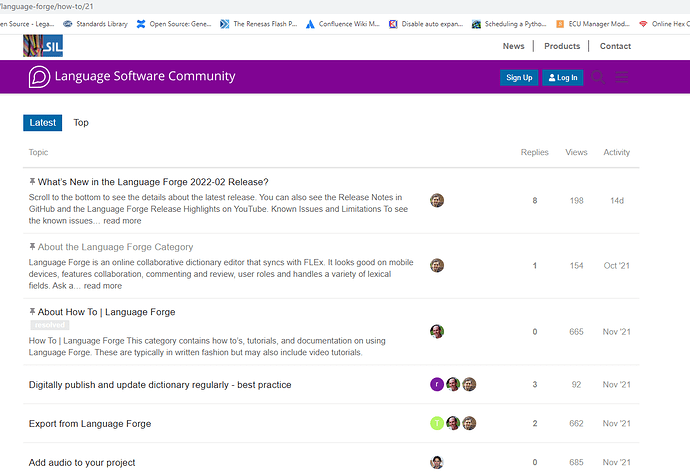Click view count 685 in Add audio row
690x473 pixels.
point(576,462)
